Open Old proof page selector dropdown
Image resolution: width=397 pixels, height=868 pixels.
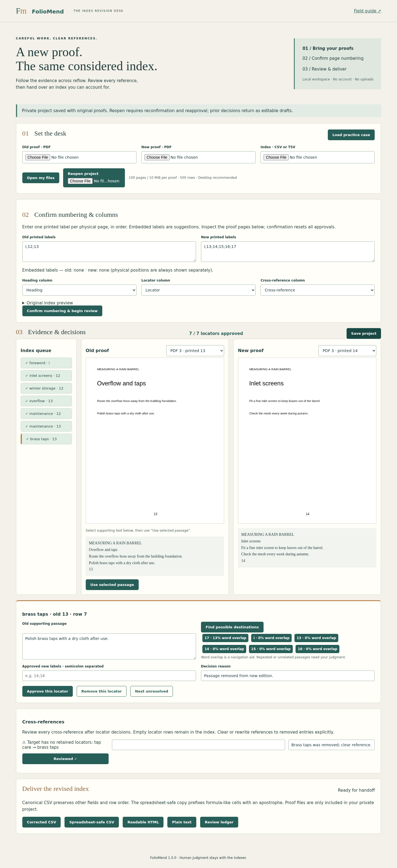(x=195, y=351)
